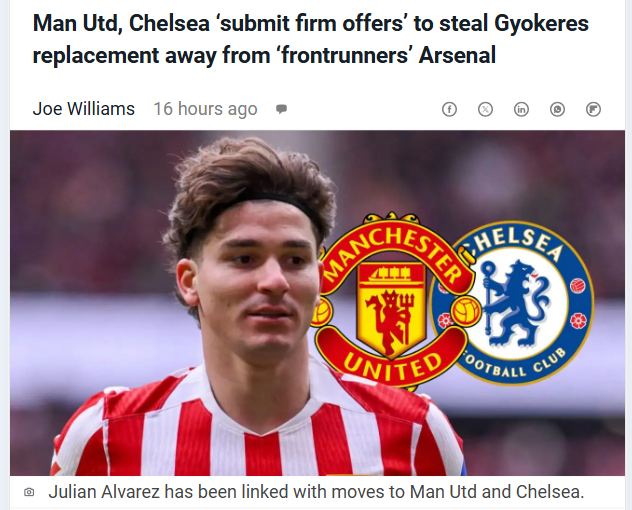Screen dimensions: 632x510
Task: Open the main Julian Alvarez photo
Action: pyautogui.click(x=318, y=303)
